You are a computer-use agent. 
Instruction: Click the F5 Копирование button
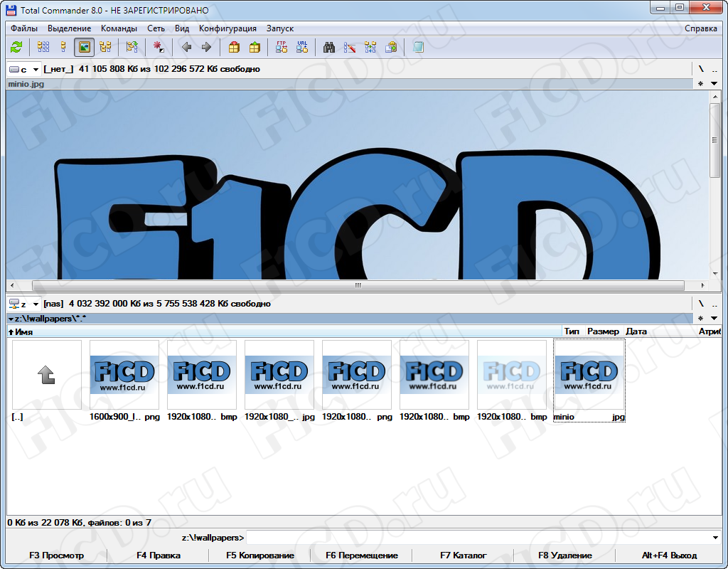point(260,555)
